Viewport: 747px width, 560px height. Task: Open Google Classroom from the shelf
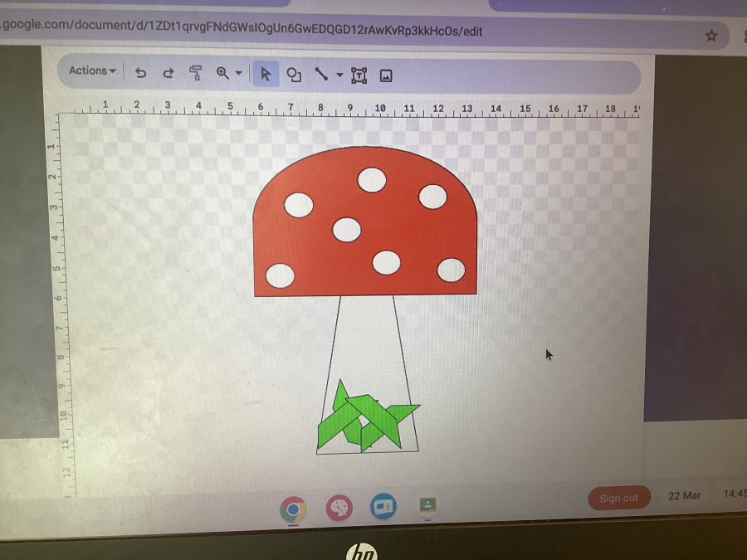click(428, 505)
